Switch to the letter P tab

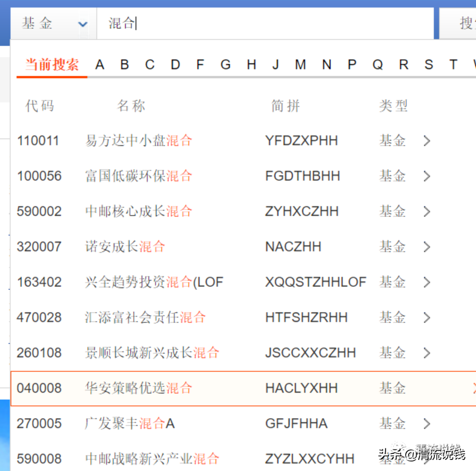tap(352, 65)
